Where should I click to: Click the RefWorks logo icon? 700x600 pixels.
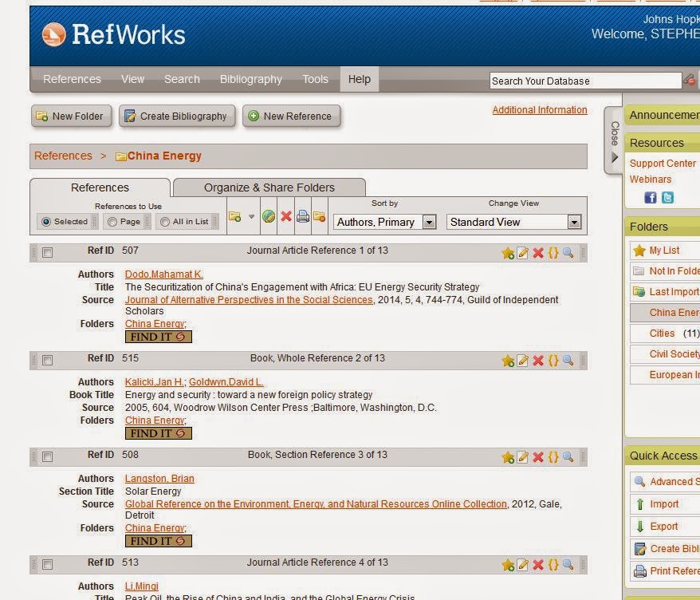pyautogui.click(x=54, y=35)
